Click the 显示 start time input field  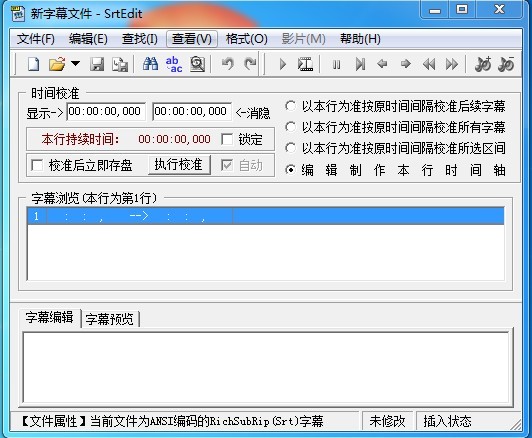[106, 111]
